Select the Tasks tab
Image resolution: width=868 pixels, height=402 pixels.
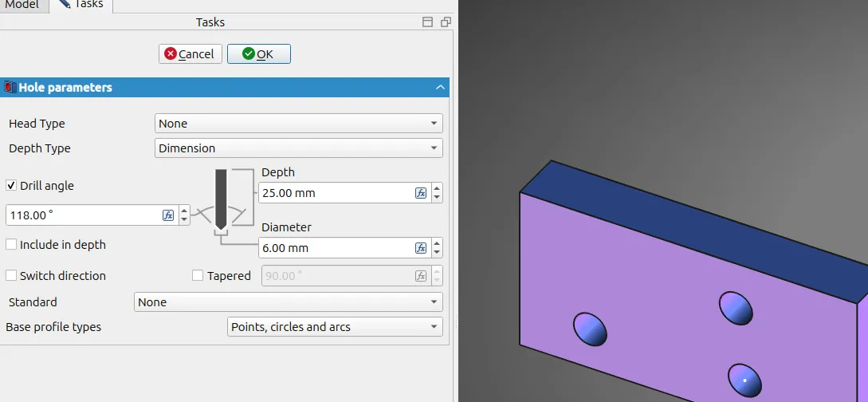pos(81,5)
